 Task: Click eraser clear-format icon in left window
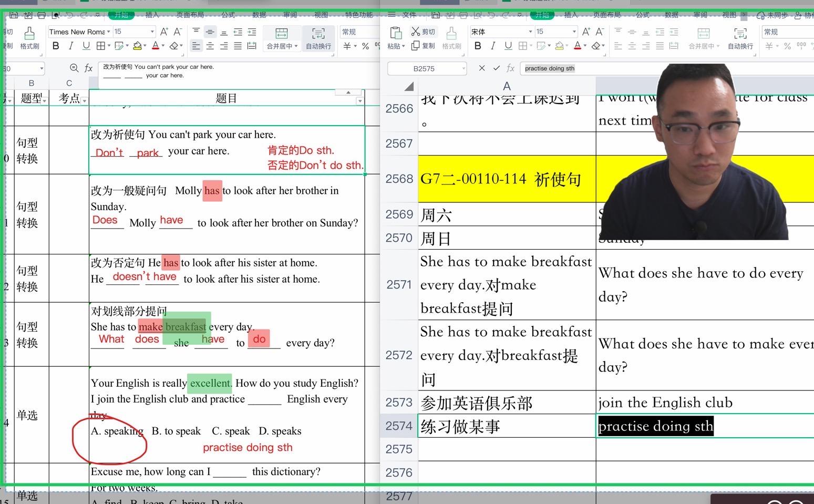tap(174, 46)
